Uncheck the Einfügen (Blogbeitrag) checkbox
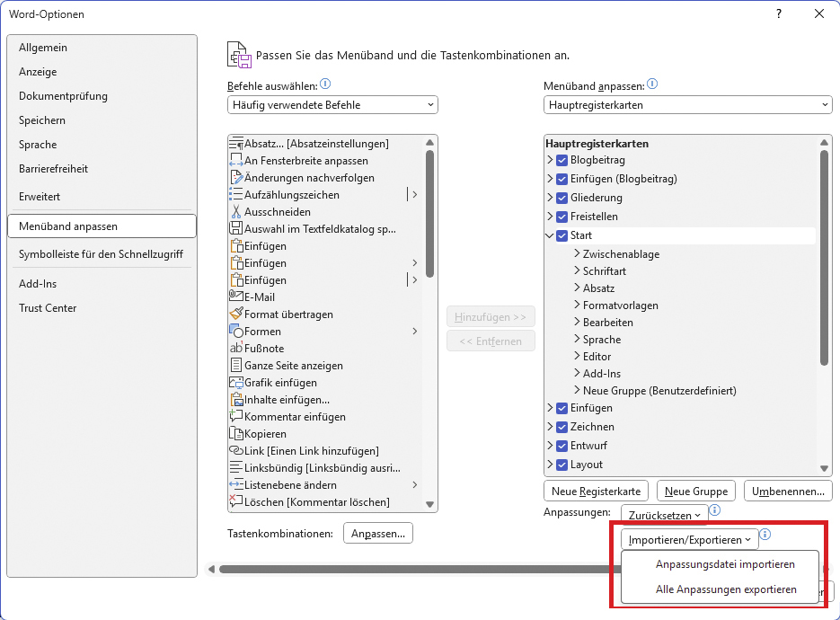Image resolution: width=840 pixels, height=620 pixels. 562,179
